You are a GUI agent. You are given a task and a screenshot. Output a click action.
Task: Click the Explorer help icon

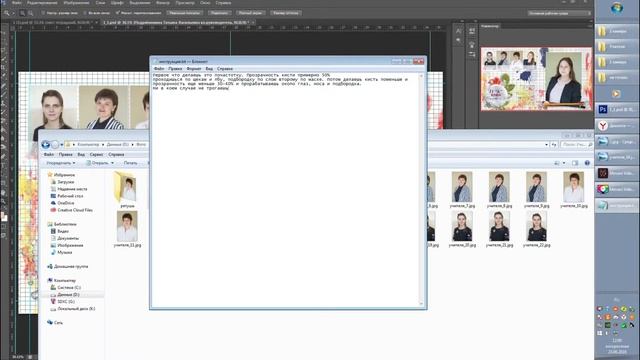(x=587, y=163)
